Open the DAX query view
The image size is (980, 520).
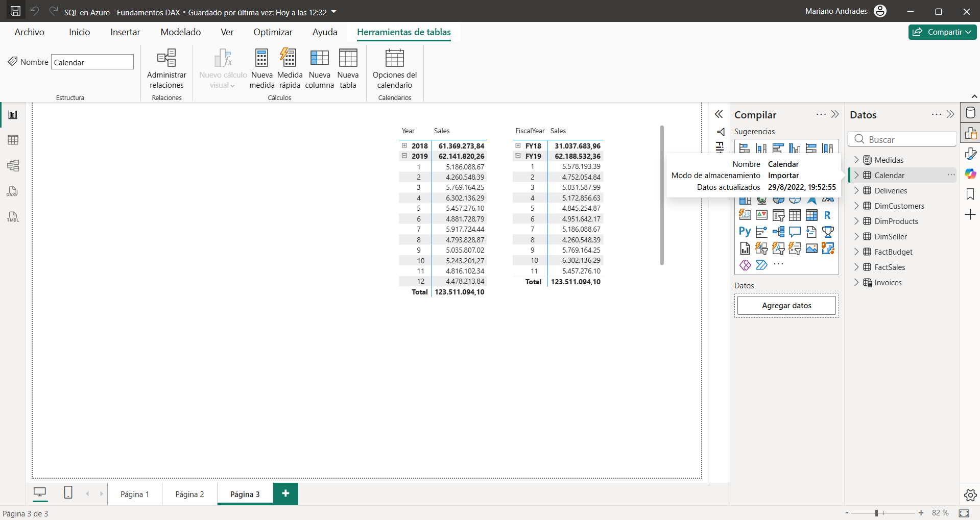coord(13,191)
